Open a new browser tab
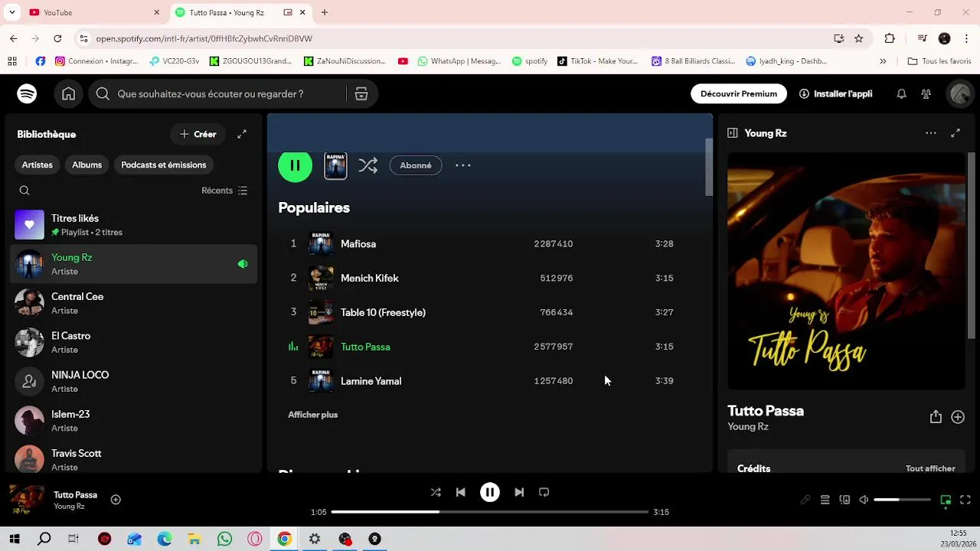The height and width of the screenshot is (551, 980). (325, 12)
